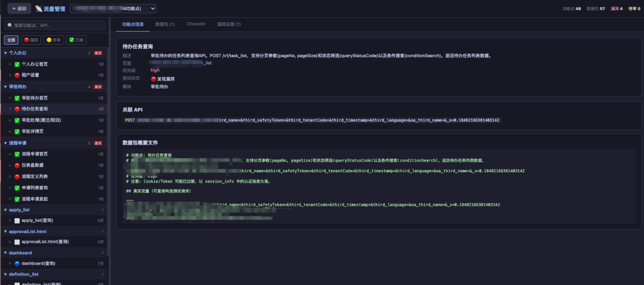Viewport: 644px width, 285px height.
Task: Click the green check icon of 个人办公首页
Action: point(17,64)
